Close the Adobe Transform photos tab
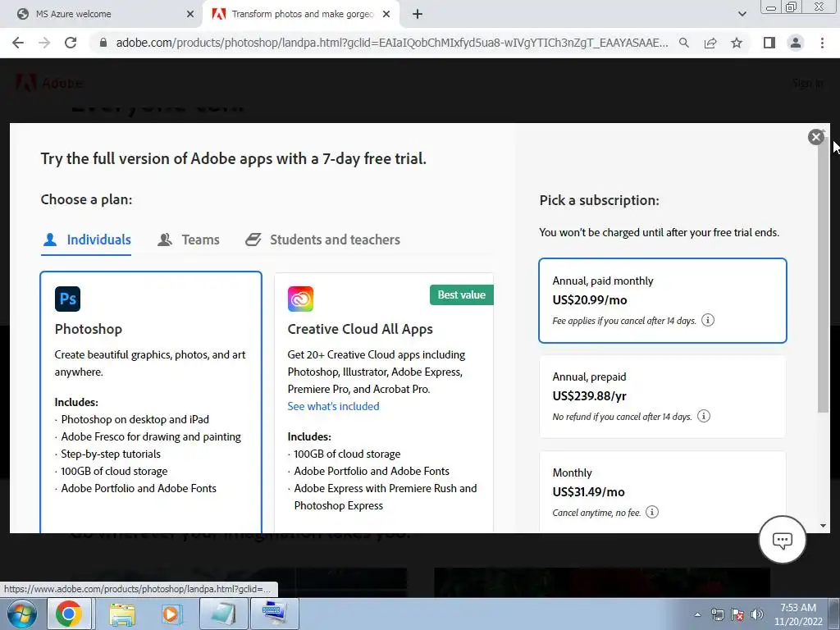 pos(386,15)
